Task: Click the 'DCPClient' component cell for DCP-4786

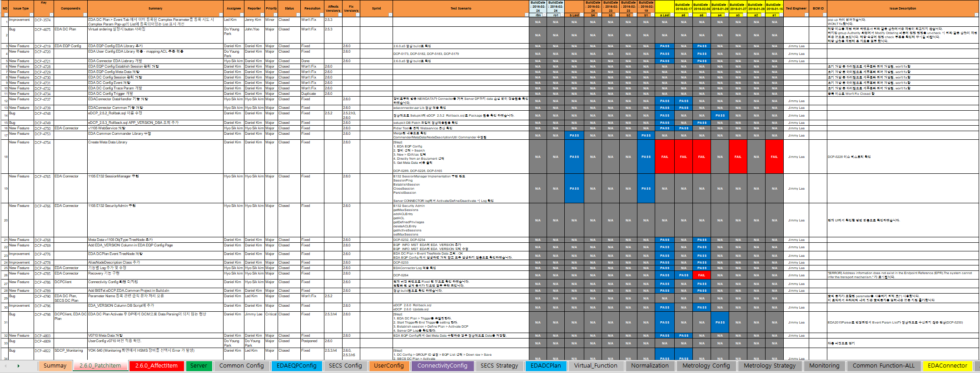Action: point(70,284)
